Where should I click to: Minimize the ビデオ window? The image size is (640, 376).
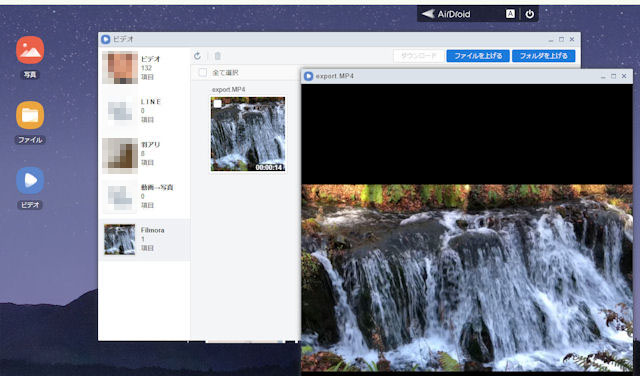(x=551, y=40)
